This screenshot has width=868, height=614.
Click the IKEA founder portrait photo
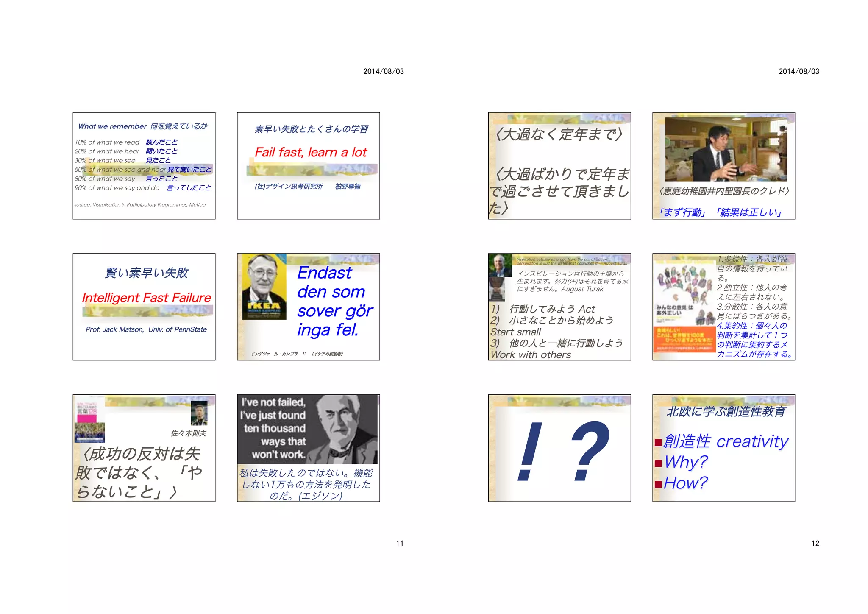pyautogui.click(x=264, y=287)
